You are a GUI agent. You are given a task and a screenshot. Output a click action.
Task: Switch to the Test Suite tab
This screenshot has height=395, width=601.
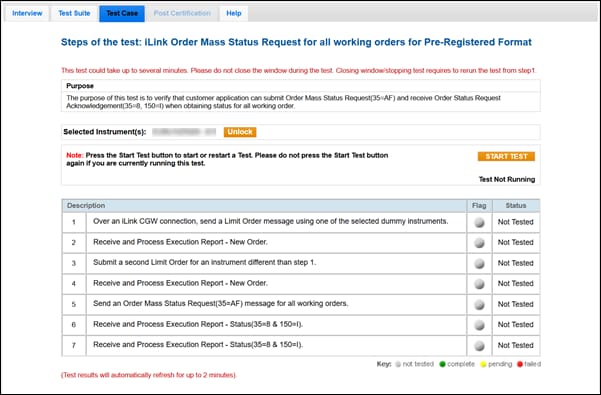[x=74, y=13]
